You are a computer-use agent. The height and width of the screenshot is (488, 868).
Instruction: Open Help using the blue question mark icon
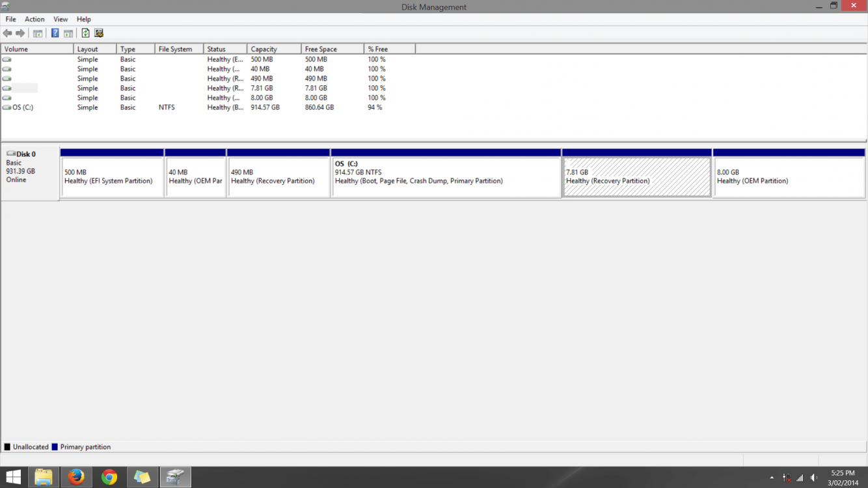(55, 33)
